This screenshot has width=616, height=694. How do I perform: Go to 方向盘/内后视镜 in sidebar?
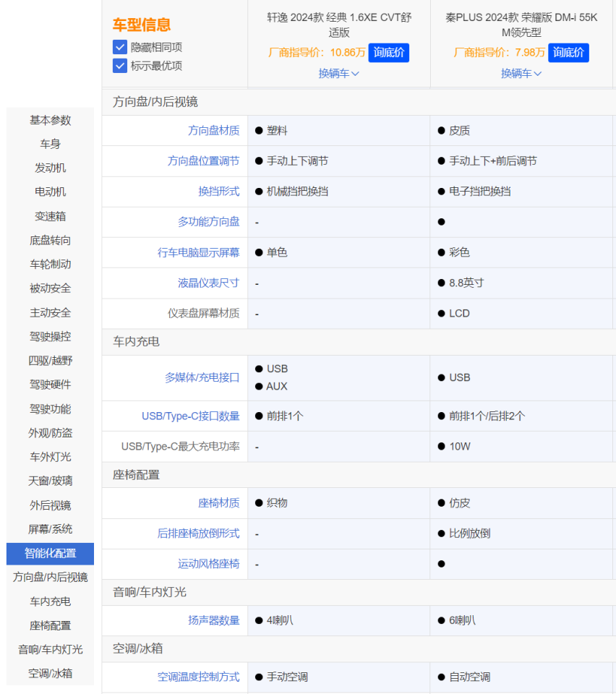50,577
